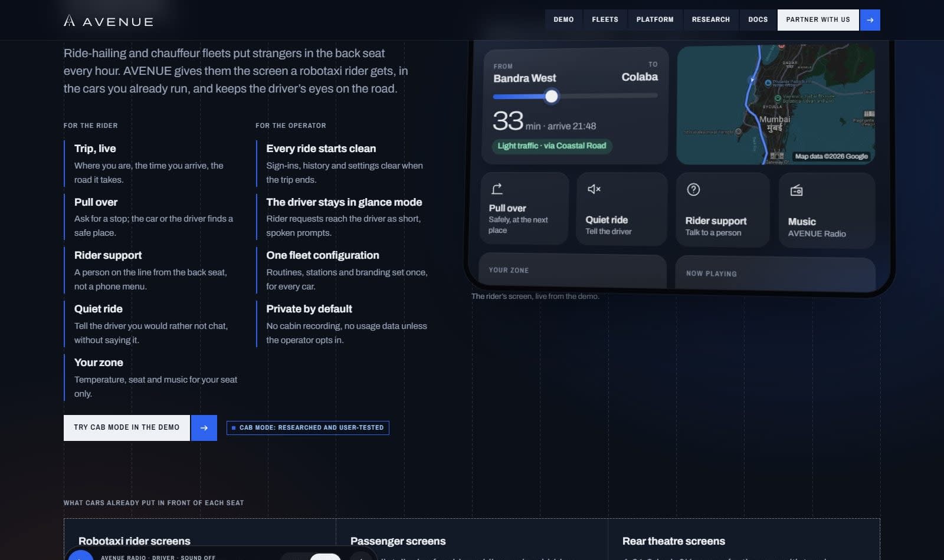Click the 'Passenger screens' card heading
944x560 pixels.
click(x=398, y=541)
